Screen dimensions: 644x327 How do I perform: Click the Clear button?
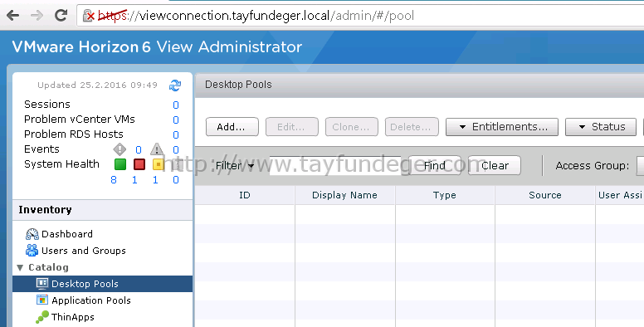pos(495,165)
